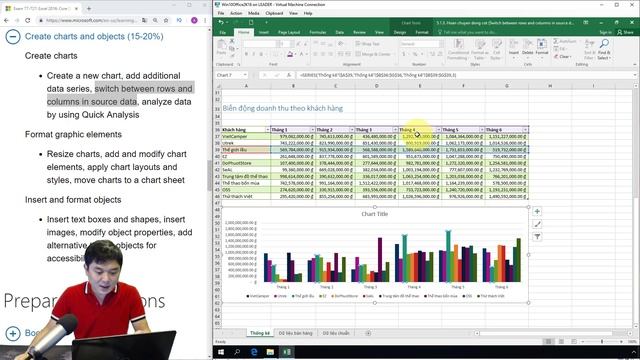Switch to Chart Tools Design tab
Viewport: 640px width, 360px height.
click(400, 32)
